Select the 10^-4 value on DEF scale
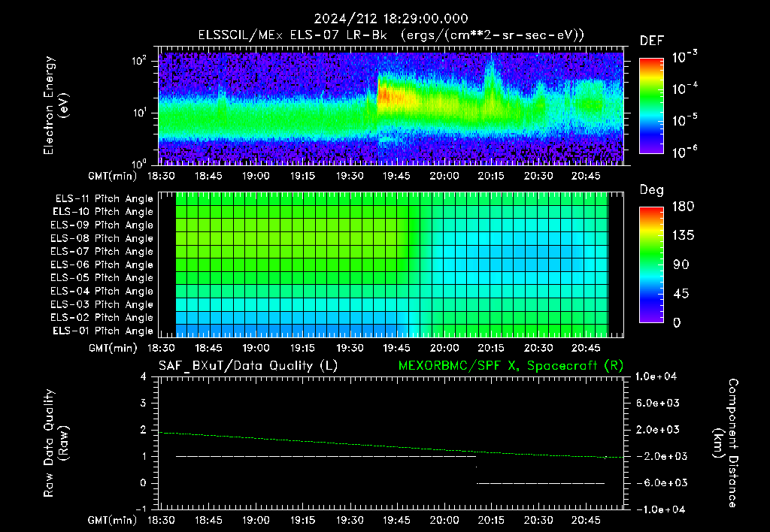This screenshot has height=532, width=770. pos(684,89)
